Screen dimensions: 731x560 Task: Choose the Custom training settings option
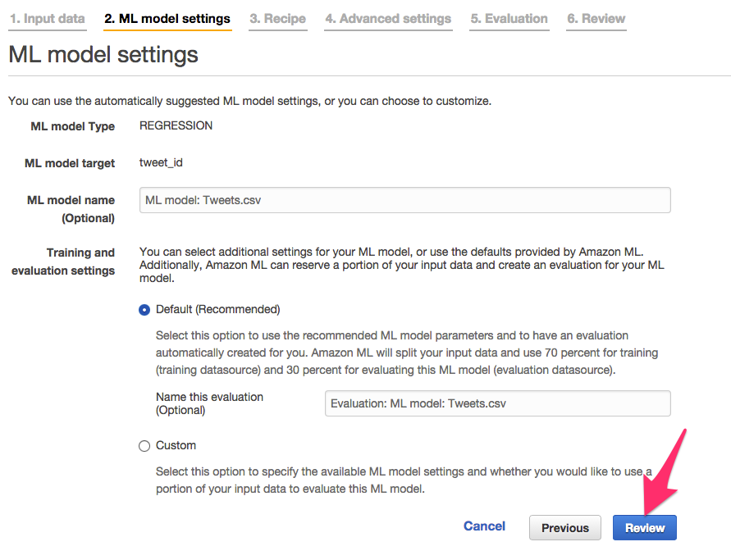point(144,445)
